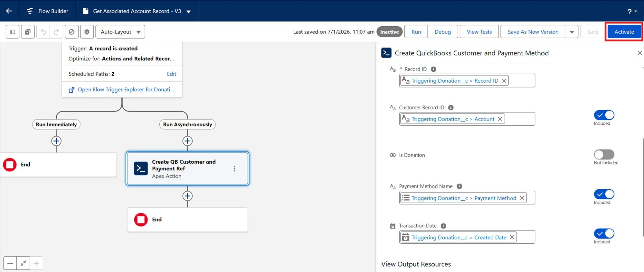
Task: Click the Flow Builder logo icon
Action: coord(30,11)
